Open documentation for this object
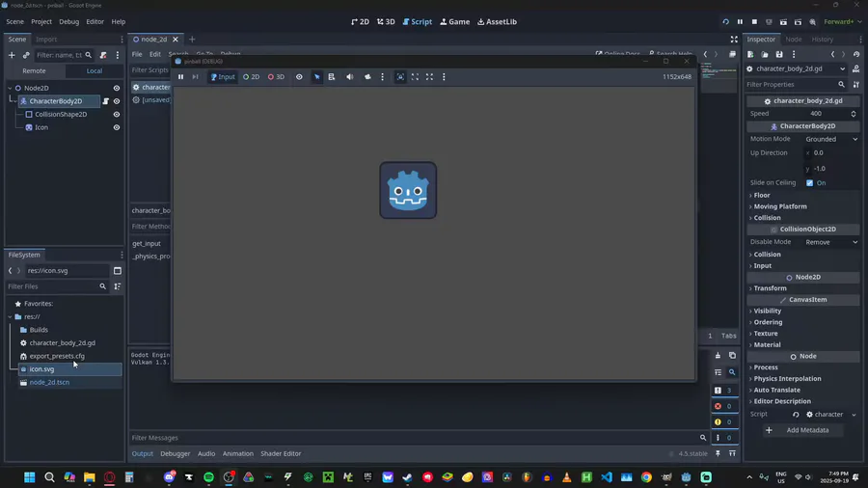 (x=855, y=69)
